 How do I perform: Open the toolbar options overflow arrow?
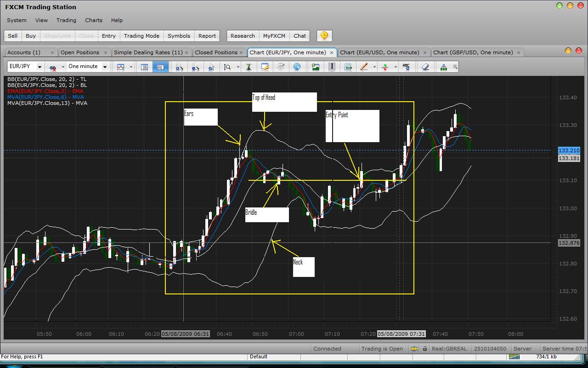click(x=455, y=67)
